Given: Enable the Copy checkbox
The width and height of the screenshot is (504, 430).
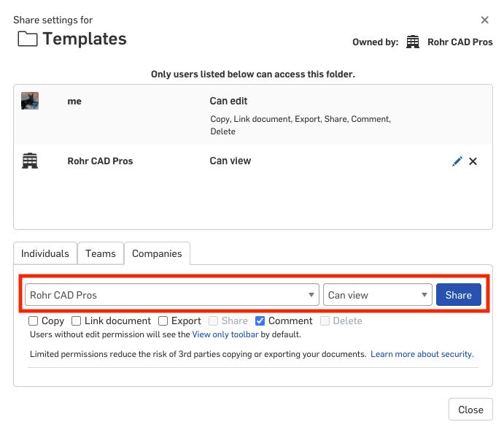Looking at the screenshot, I should pos(34,321).
